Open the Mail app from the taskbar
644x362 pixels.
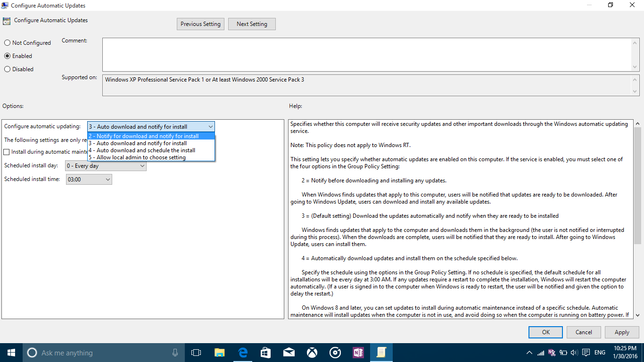click(x=289, y=353)
